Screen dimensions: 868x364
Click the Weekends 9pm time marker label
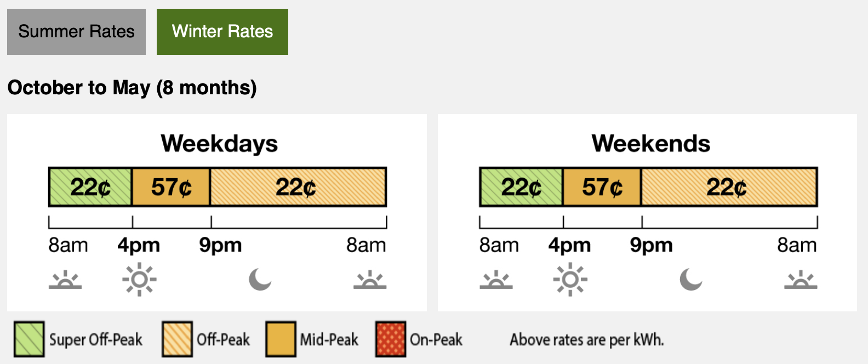652,245
